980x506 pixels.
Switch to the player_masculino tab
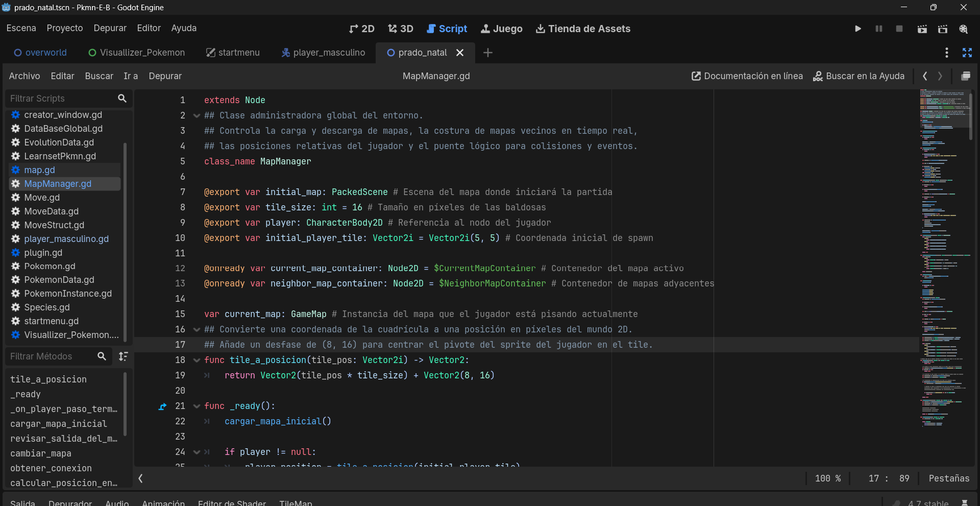(324, 53)
